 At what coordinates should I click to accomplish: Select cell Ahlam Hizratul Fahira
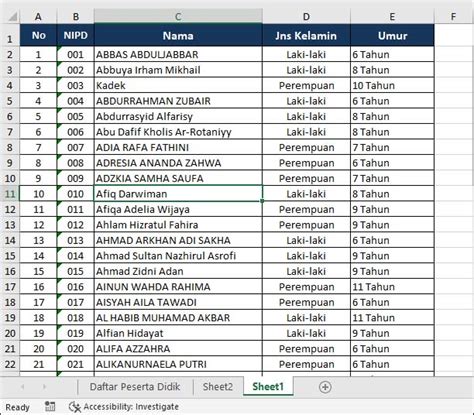178,225
